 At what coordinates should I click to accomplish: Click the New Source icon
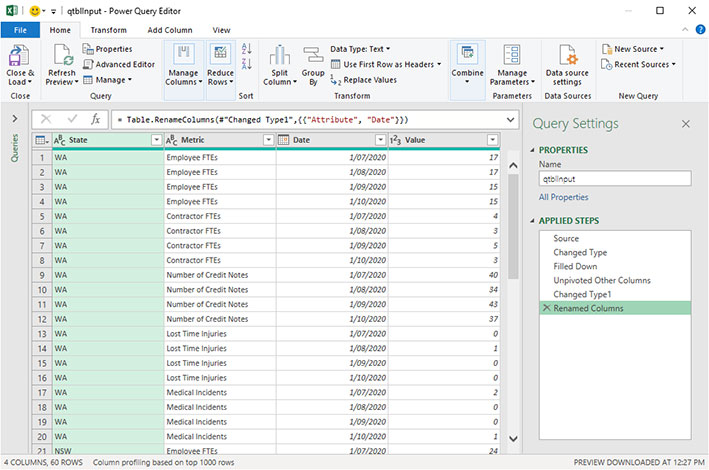click(x=606, y=49)
